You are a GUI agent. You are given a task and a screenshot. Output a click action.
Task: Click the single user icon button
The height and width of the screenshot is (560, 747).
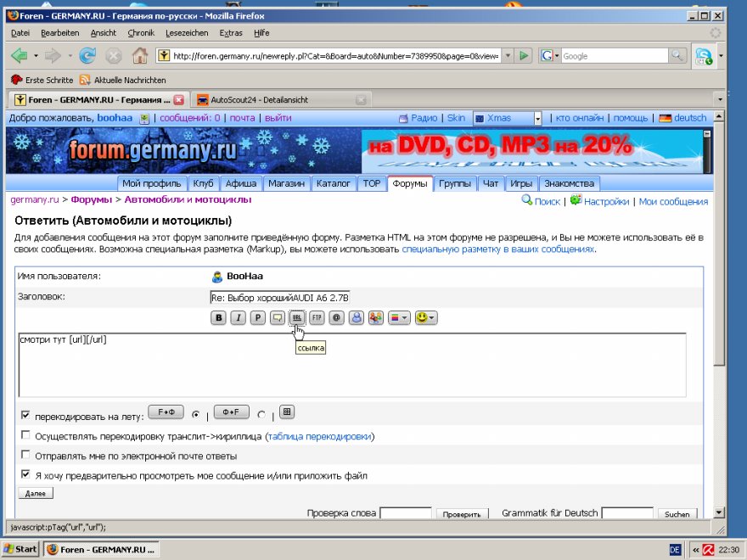(x=357, y=317)
